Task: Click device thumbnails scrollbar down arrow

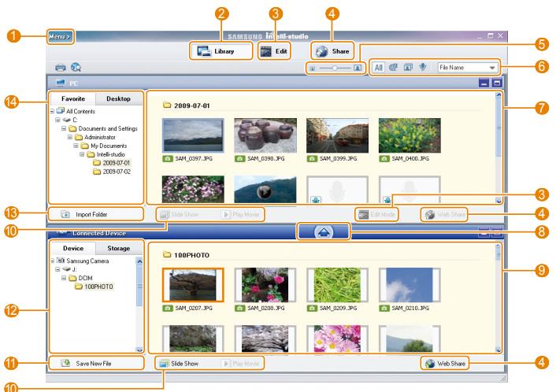Action: [x=499, y=349]
